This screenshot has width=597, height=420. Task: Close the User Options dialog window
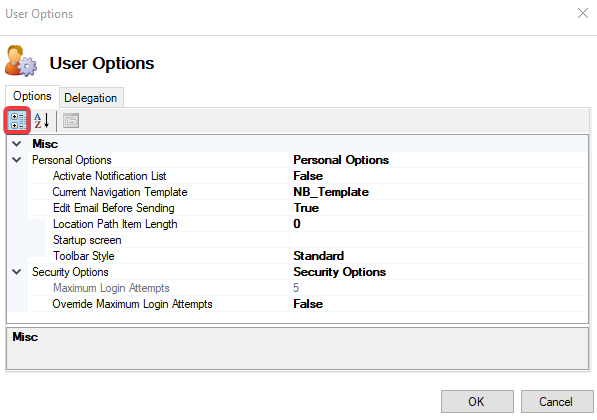(583, 13)
